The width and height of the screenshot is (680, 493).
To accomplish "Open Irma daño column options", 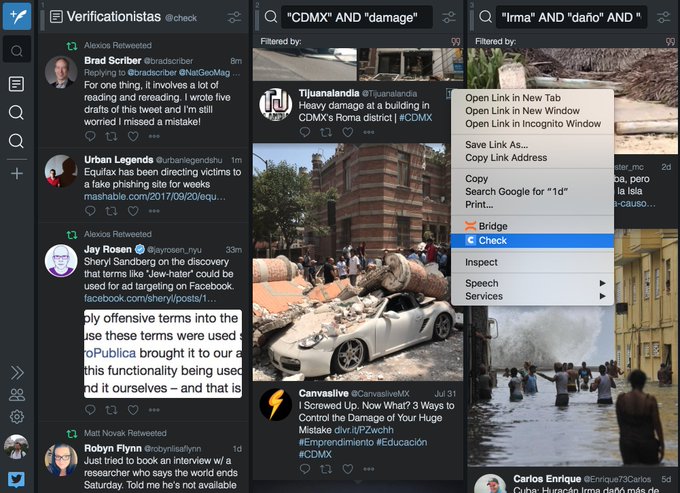I will pos(664,17).
